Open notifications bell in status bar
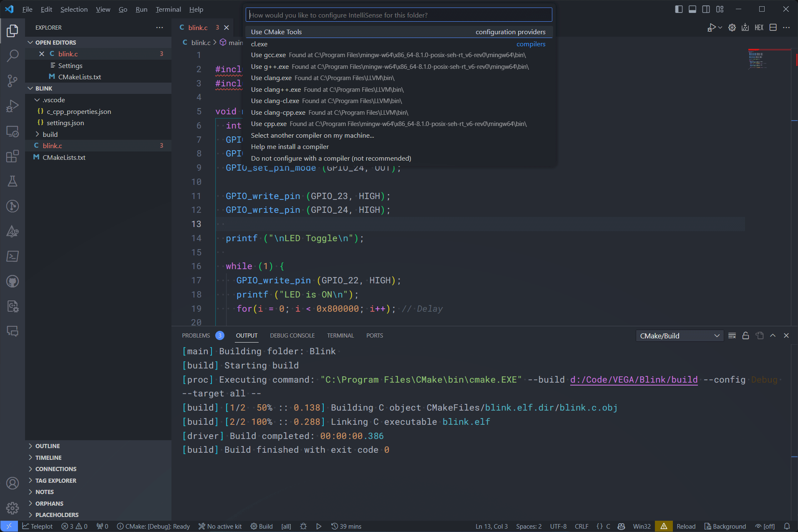 787,526
